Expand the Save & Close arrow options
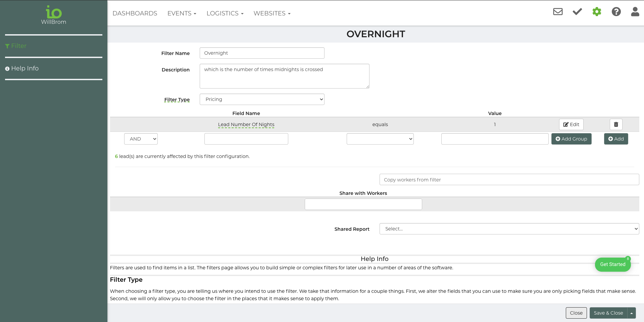644x322 pixels. point(632,313)
